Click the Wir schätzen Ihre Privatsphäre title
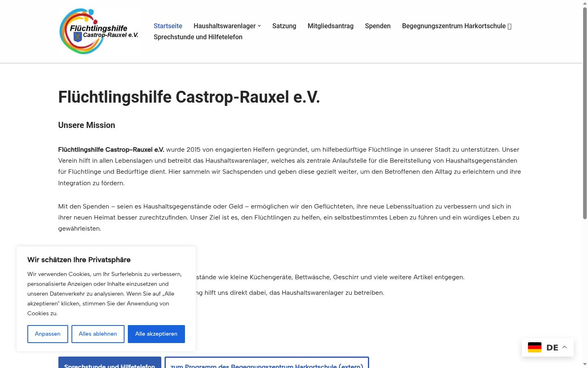This screenshot has width=588, height=368. (79, 260)
